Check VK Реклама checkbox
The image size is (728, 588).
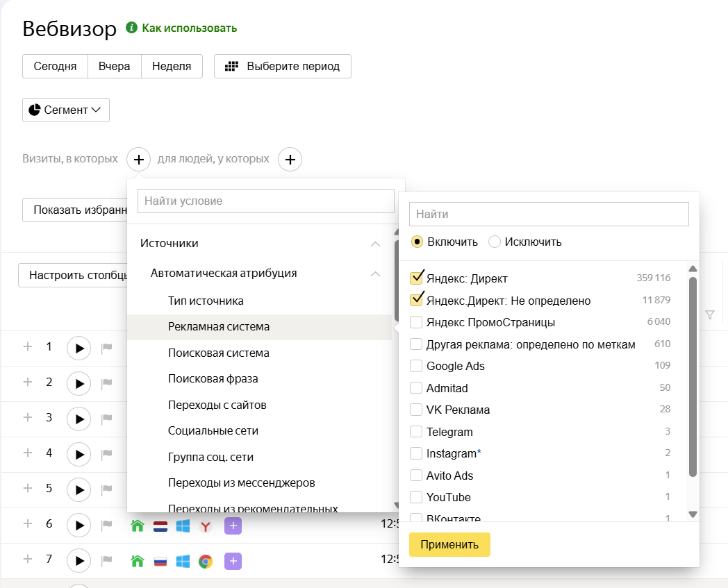[416, 410]
